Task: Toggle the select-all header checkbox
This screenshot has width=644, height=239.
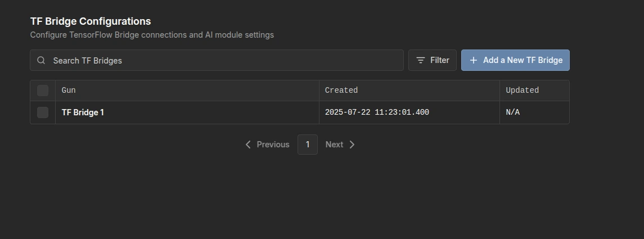Action: [43, 91]
